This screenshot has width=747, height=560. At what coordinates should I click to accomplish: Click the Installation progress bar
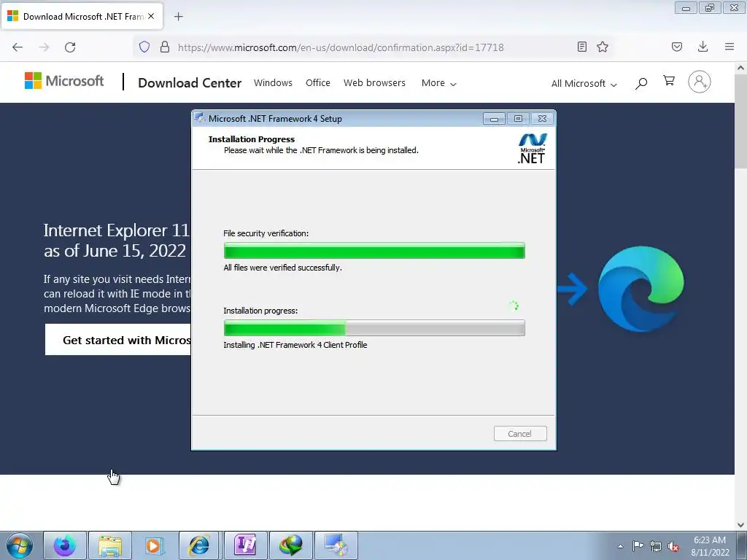coord(374,328)
